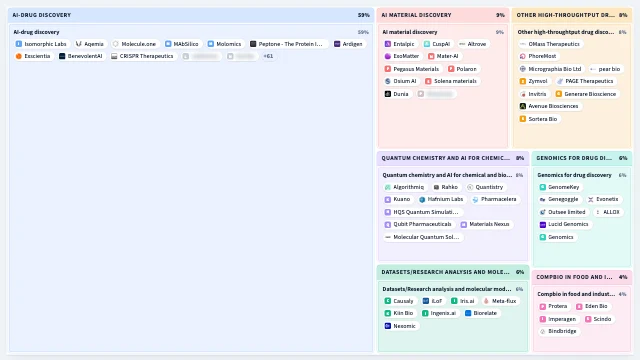Open Quantum Chemistry and AI category header
The height and width of the screenshot is (360, 640).
[453, 158]
